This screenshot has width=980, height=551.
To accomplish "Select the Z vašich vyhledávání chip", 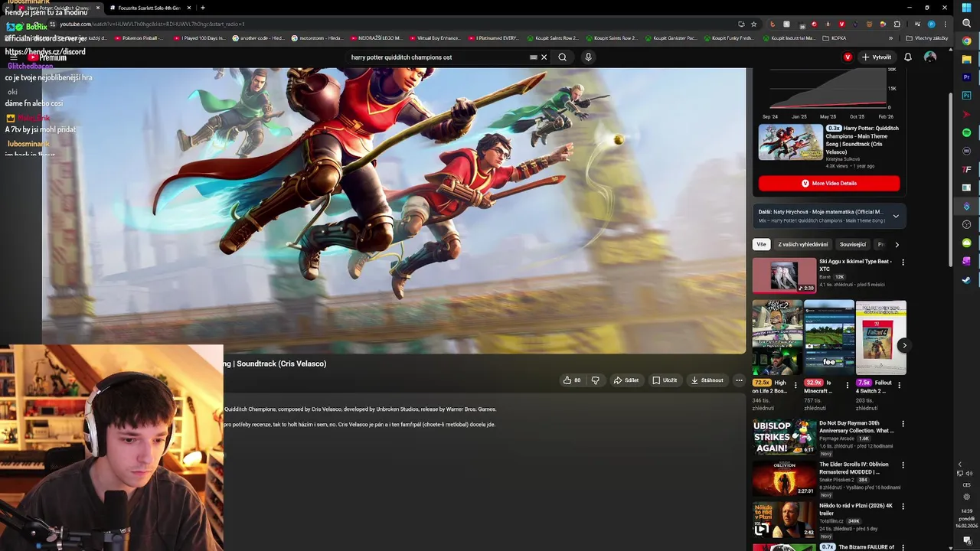I will (802, 245).
